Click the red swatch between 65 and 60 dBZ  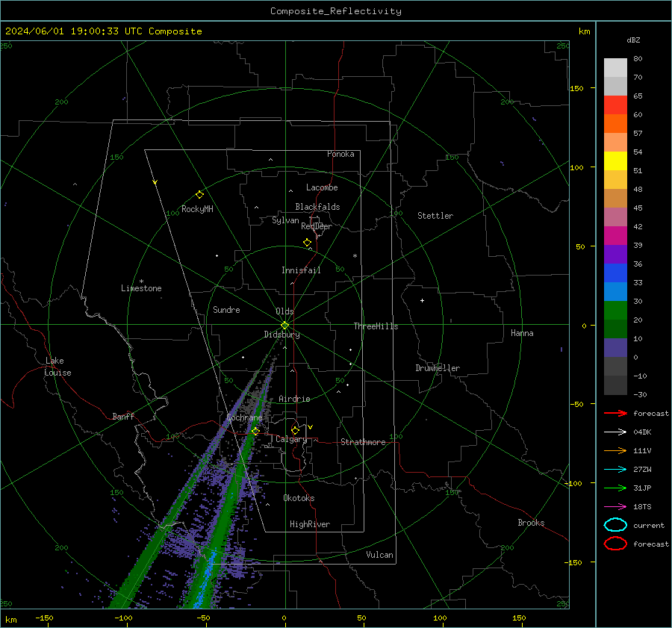click(x=615, y=105)
